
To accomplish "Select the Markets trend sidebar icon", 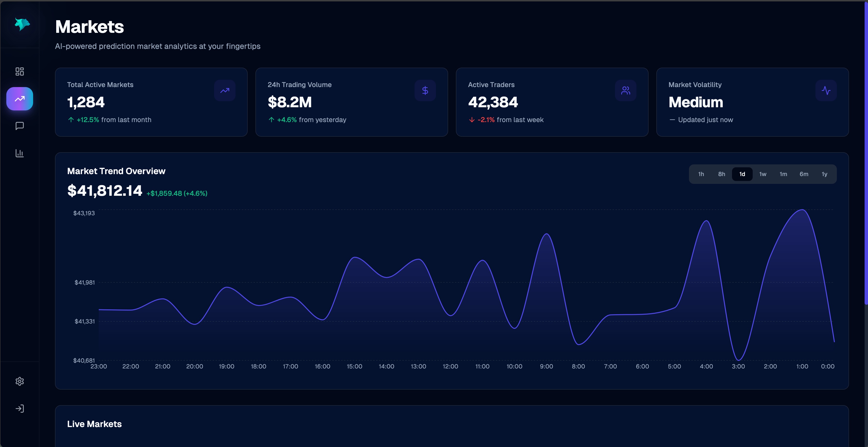I will coord(19,99).
